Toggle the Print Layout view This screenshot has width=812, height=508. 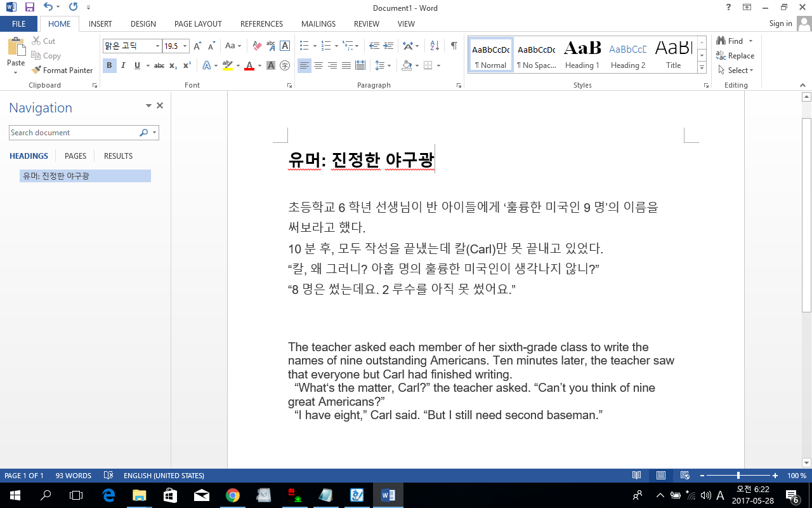[661, 476]
